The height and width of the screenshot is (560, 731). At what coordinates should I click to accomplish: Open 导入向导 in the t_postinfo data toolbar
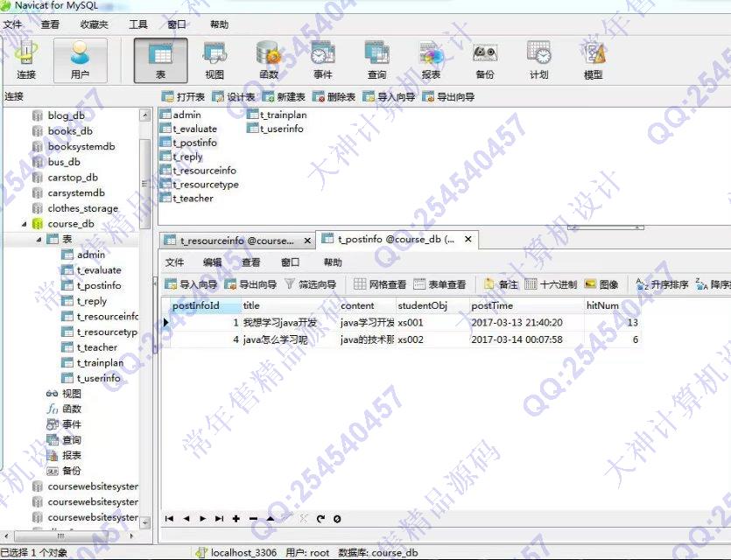(x=191, y=284)
